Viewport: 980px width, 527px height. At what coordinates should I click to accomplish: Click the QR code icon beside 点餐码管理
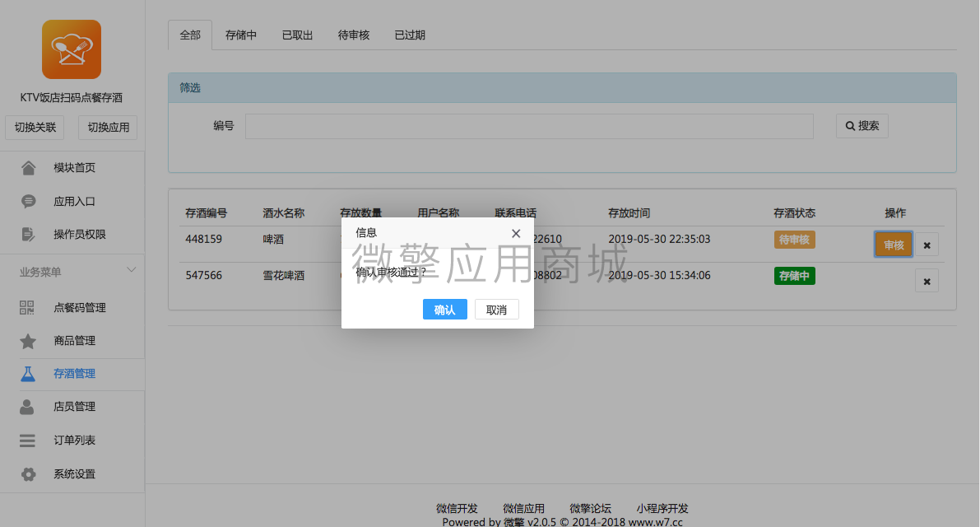27,308
